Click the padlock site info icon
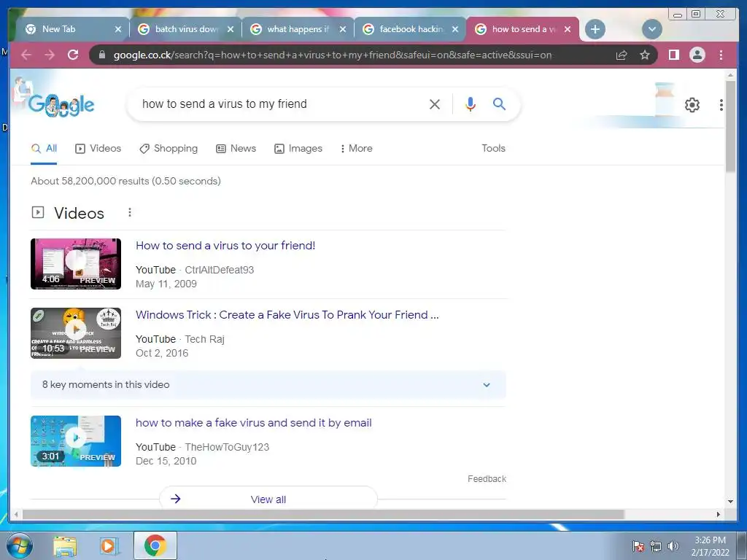747x560 pixels. tap(102, 55)
